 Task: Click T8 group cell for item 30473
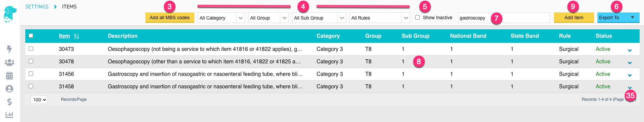(368, 49)
